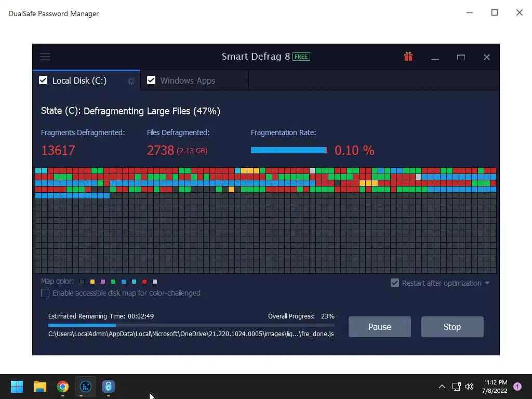Image resolution: width=532 pixels, height=399 pixels.
Task: Open the volume control tray icon
Action: [469, 387]
